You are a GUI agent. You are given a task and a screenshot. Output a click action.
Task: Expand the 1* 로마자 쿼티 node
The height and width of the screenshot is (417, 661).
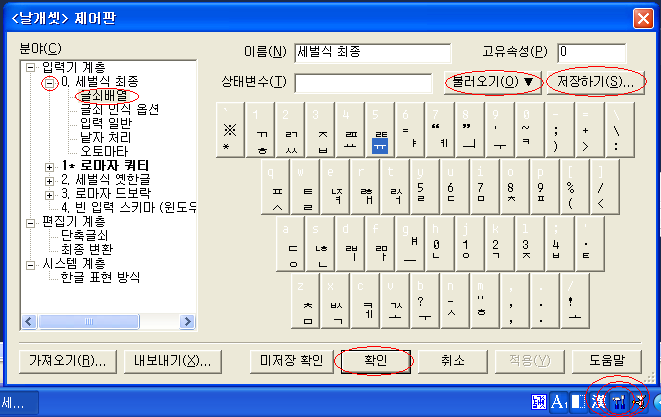(49, 167)
